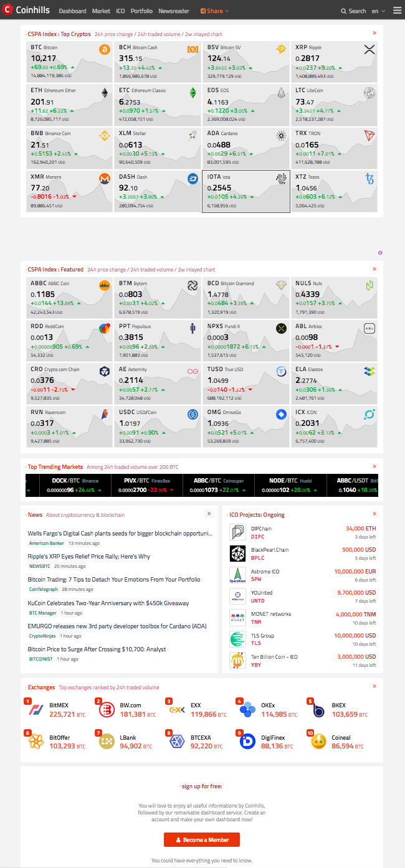Click the Ethereum Classic green icon
The height and width of the screenshot is (868, 405).
click(x=193, y=93)
